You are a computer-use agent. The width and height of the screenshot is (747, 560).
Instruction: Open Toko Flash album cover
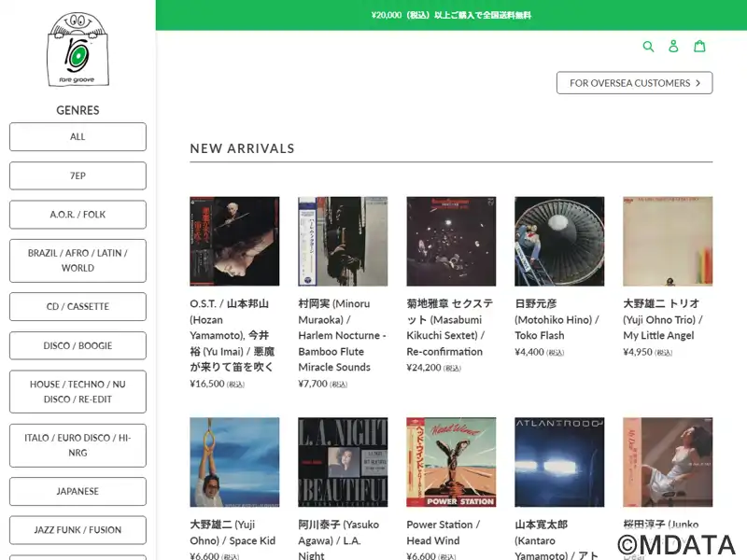coord(559,242)
